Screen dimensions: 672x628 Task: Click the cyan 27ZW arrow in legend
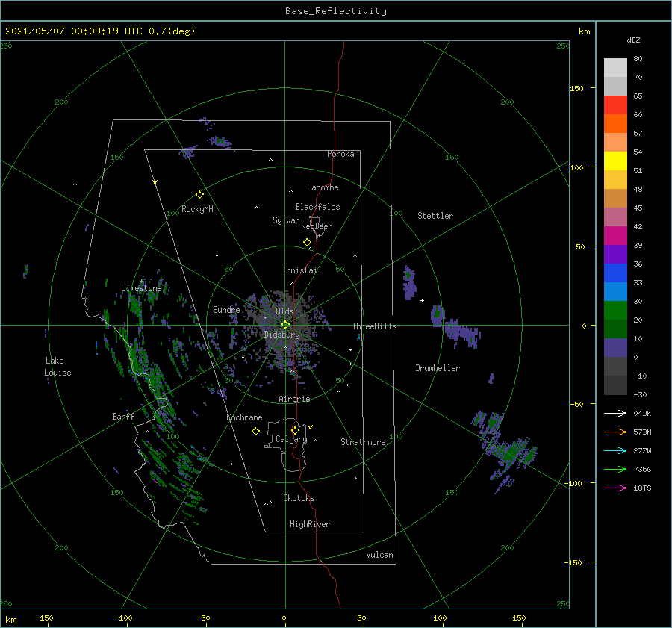point(615,450)
